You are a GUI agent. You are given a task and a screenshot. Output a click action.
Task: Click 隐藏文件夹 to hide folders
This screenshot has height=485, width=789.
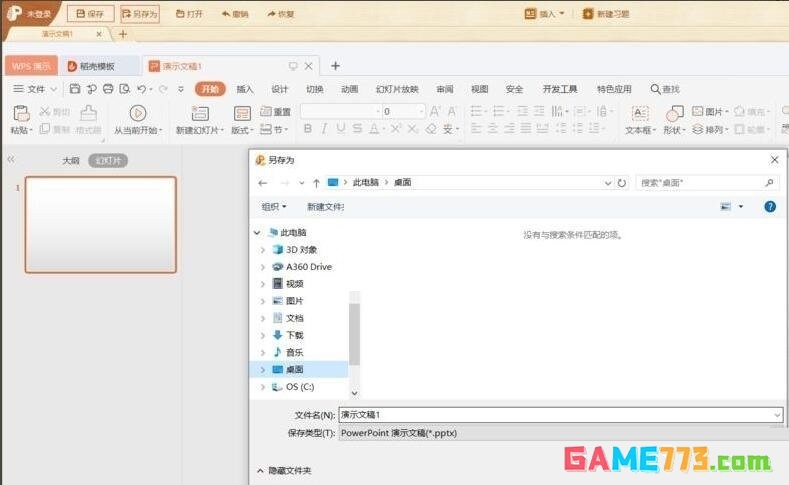pos(284,471)
